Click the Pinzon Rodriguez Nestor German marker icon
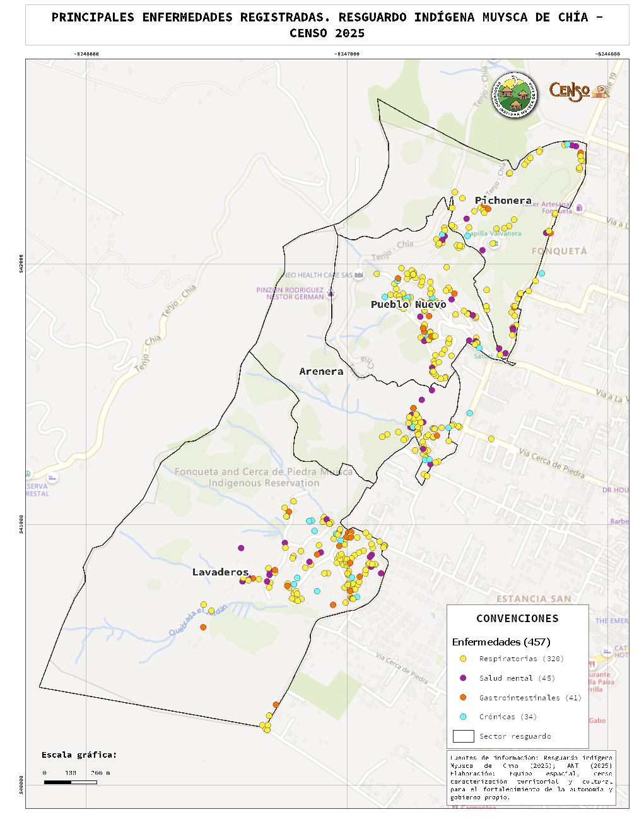 [x=331, y=293]
